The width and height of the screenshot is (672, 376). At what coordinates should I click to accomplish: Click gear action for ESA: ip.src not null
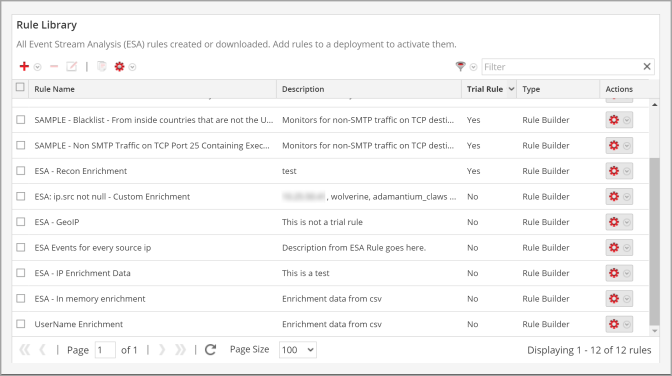pos(614,196)
